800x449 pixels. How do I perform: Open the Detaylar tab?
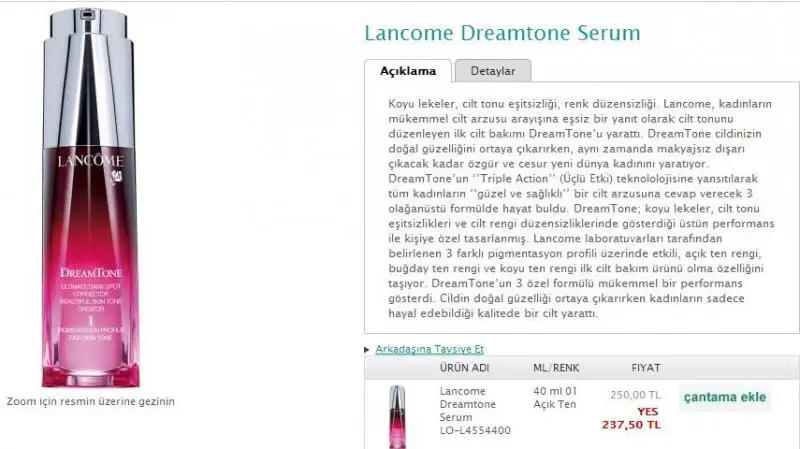click(x=493, y=71)
